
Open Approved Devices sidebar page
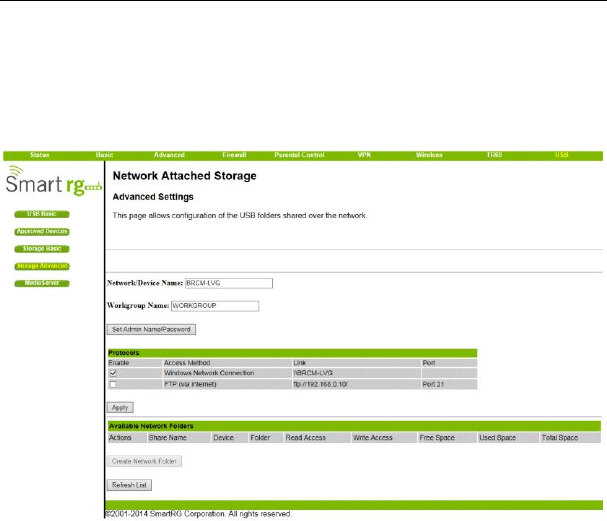click(42, 231)
